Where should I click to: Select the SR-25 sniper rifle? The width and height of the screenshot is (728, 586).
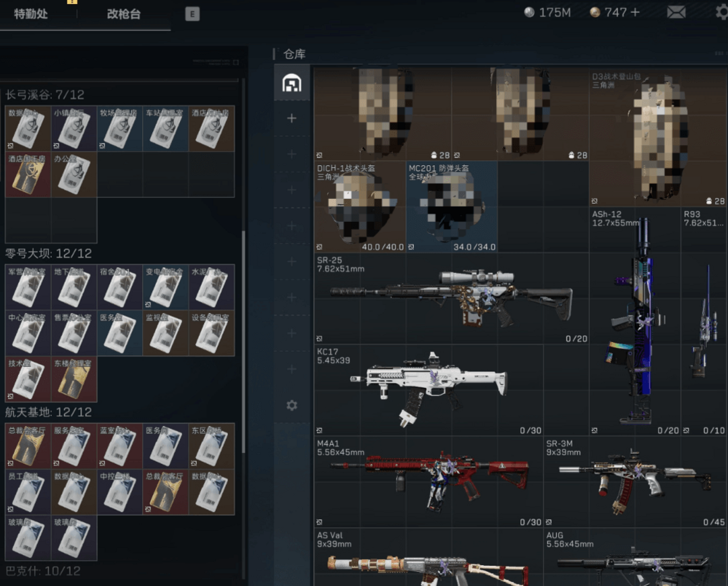[451, 297]
